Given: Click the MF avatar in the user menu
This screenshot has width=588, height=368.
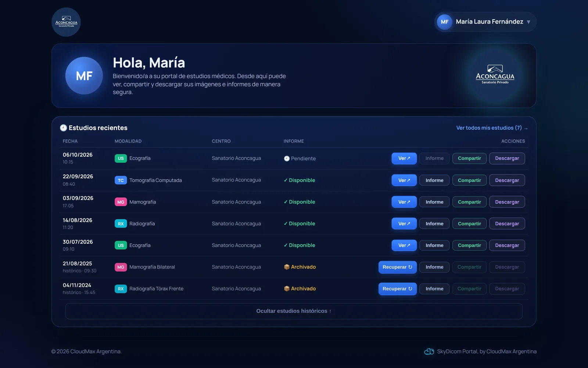Looking at the screenshot, I should coord(444,22).
